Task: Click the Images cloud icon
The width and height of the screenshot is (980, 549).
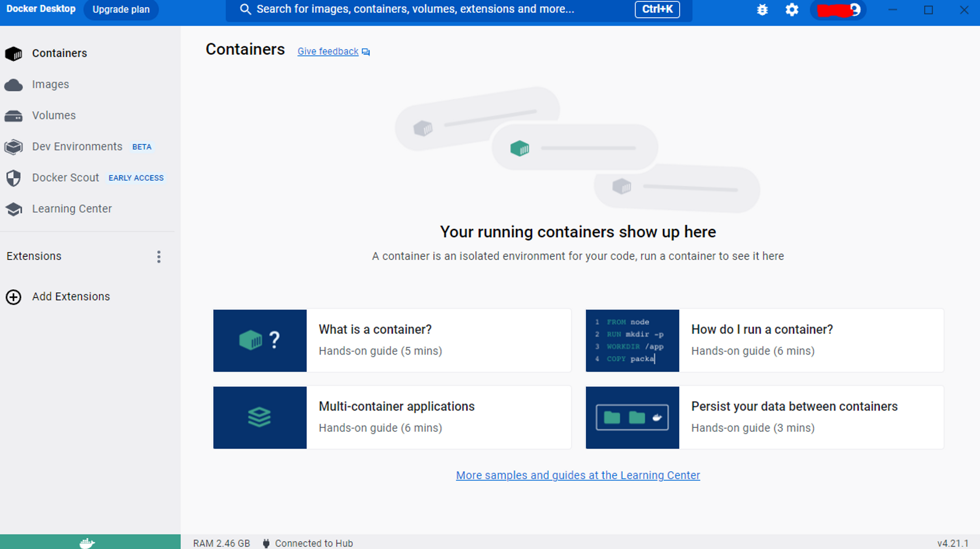Action: point(14,85)
